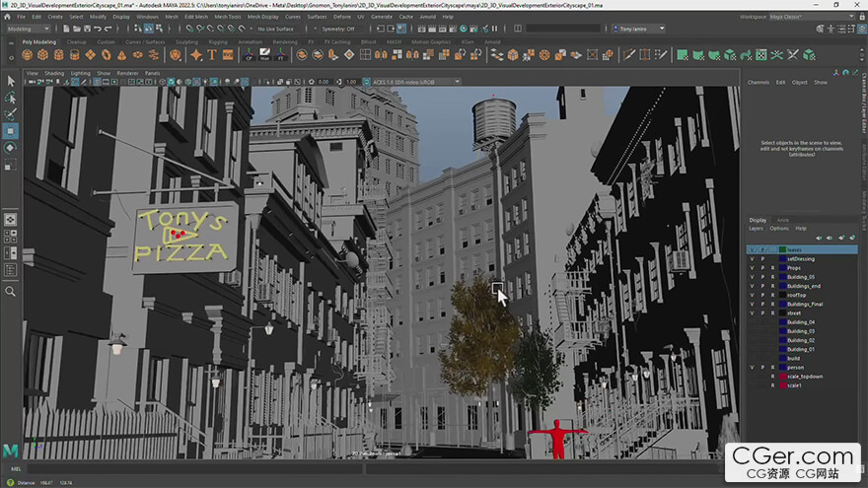Click the poly cube icon on the shelf
The height and width of the screenshot is (488, 868).
(44, 55)
